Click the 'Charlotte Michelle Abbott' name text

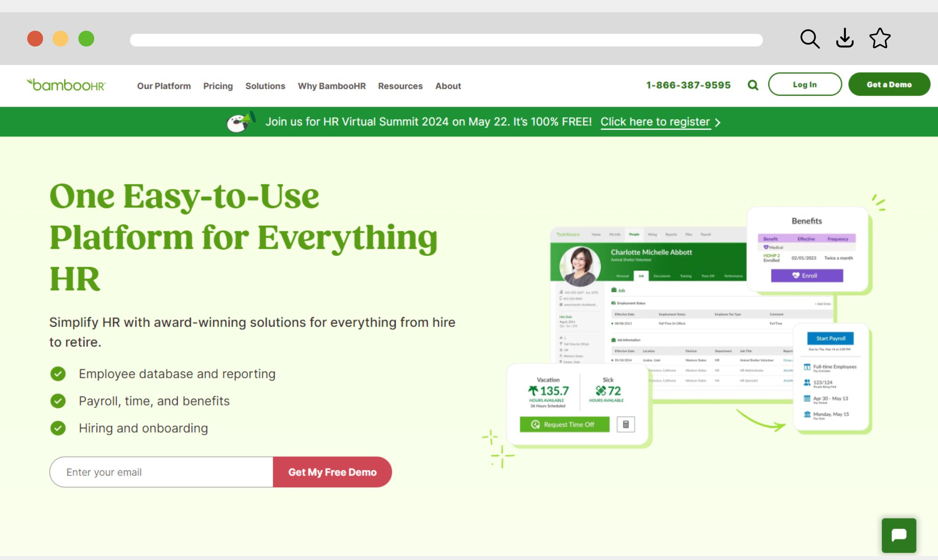coord(651,252)
